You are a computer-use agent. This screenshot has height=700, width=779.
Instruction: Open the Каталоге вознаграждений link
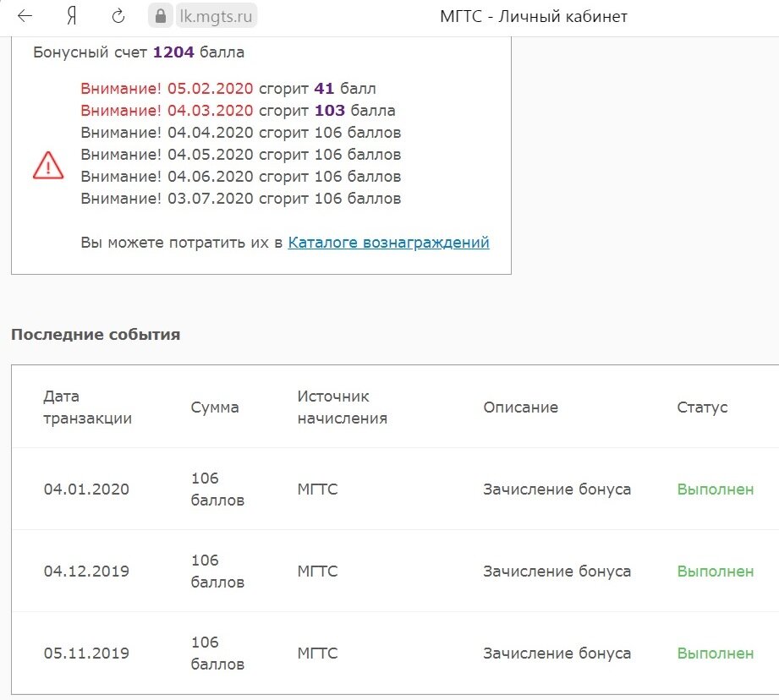388,243
